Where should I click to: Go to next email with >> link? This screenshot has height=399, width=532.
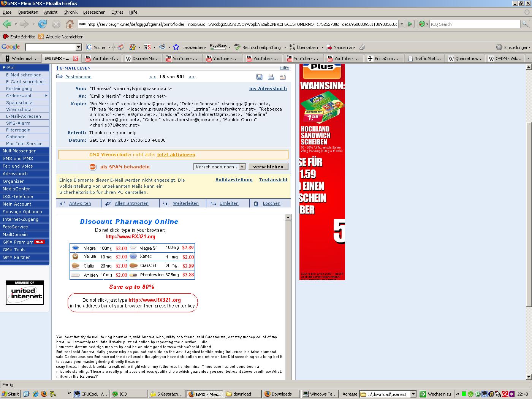pyautogui.click(x=192, y=77)
